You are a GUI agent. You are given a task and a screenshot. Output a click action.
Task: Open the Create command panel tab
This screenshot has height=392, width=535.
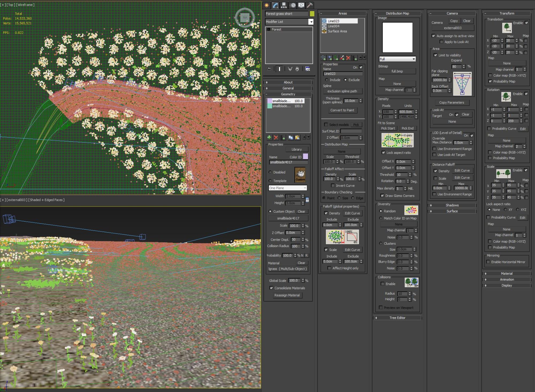click(267, 5)
